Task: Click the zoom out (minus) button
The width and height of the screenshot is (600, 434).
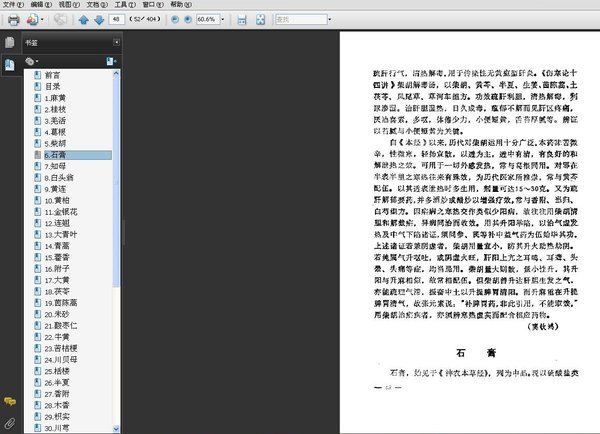Action: coord(175,19)
